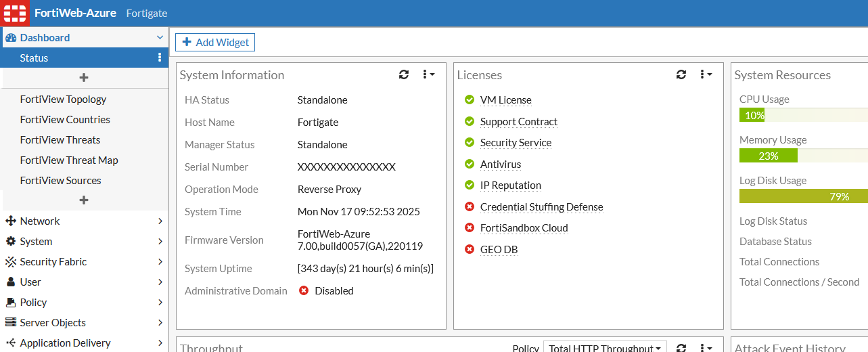Open FortiView Threats
868x352 pixels.
coord(60,140)
